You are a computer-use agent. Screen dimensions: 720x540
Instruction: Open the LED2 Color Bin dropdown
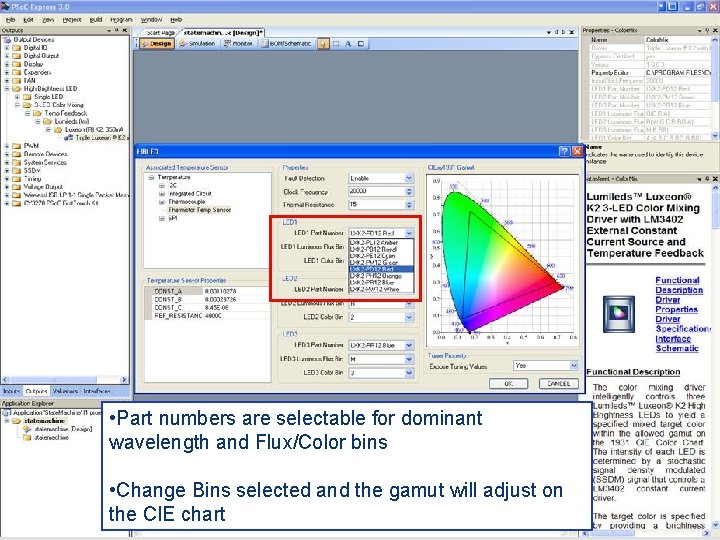click(409, 317)
